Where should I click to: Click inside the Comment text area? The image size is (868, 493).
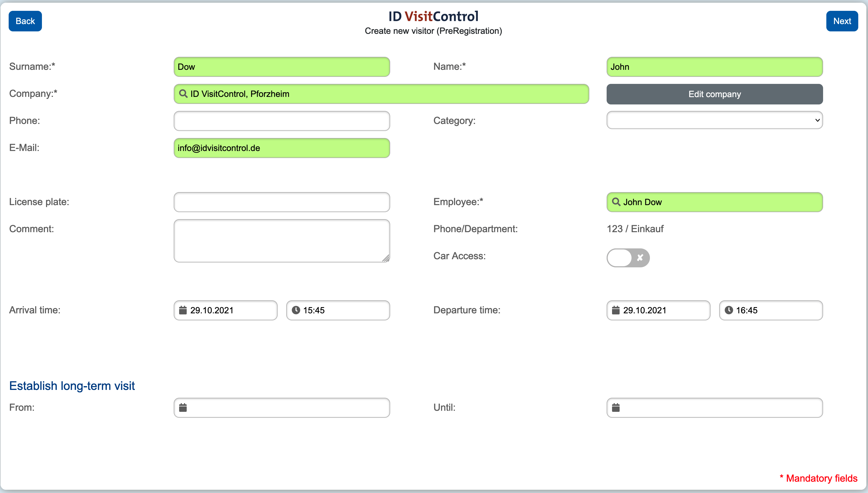(x=282, y=241)
